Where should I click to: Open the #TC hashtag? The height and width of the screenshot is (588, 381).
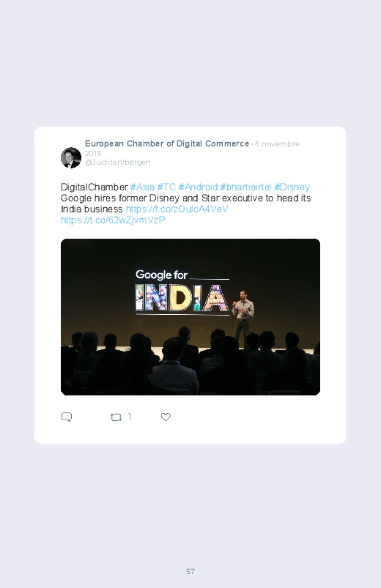coord(166,187)
